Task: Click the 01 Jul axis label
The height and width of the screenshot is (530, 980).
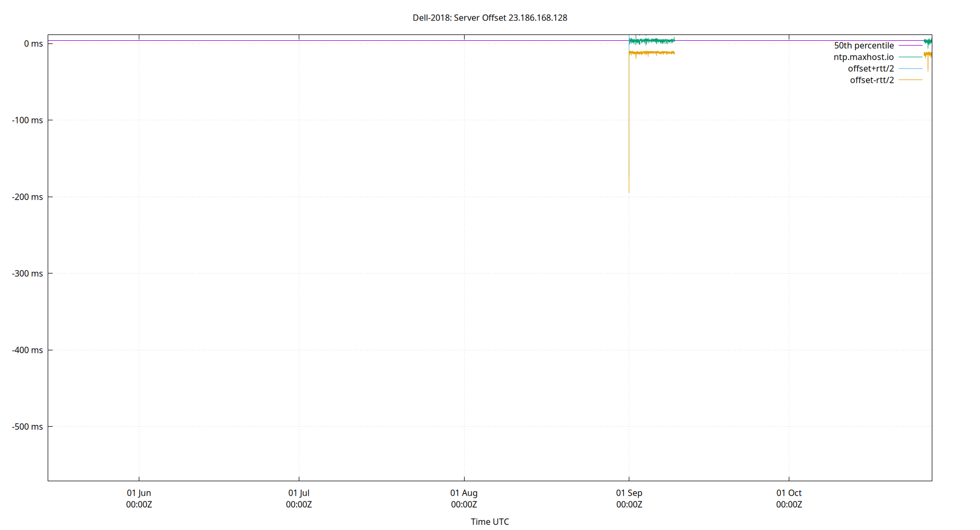Action: click(x=299, y=493)
